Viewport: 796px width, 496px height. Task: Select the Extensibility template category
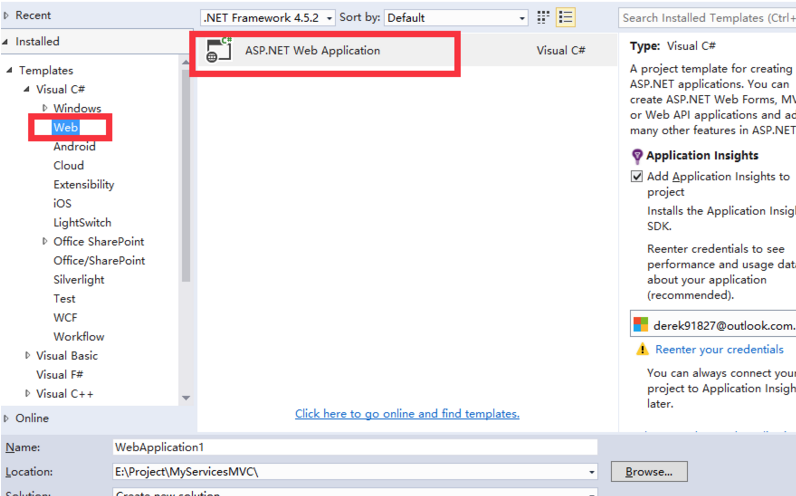tap(84, 184)
